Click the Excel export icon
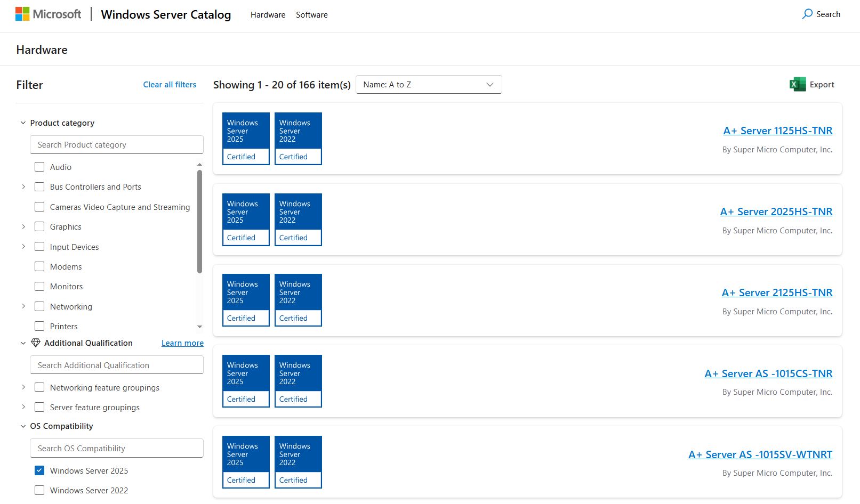This screenshot has height=504, width=860. click(x=798, y=85)
